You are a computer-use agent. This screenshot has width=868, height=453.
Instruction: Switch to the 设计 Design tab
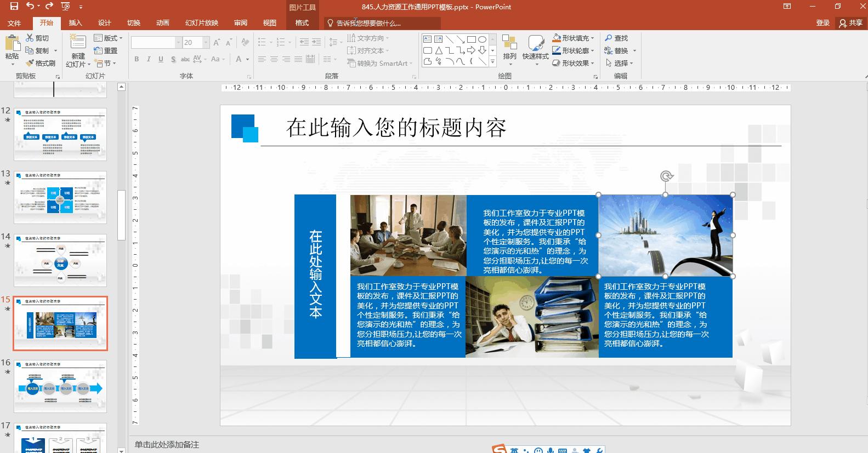104,22
